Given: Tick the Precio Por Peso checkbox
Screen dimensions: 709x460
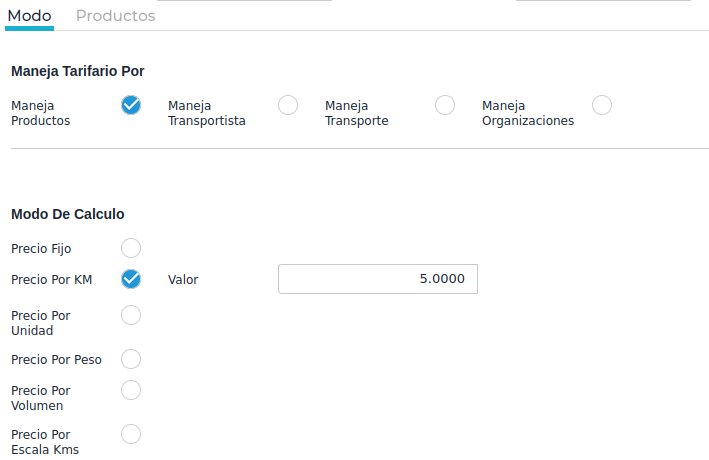Looking at the screenshot, I should pos(131,359).
